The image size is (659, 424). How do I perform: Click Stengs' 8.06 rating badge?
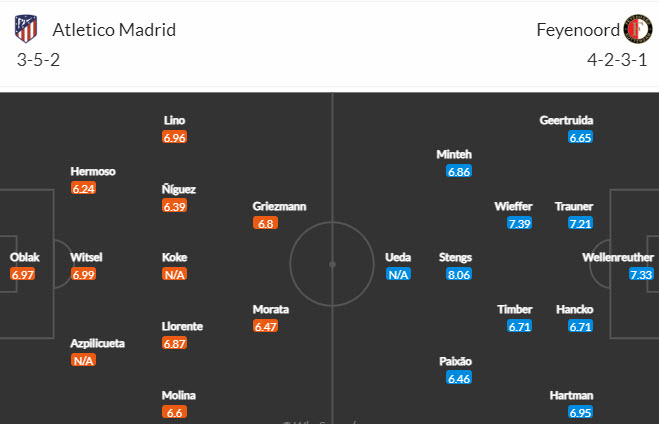tap(459, 274)
